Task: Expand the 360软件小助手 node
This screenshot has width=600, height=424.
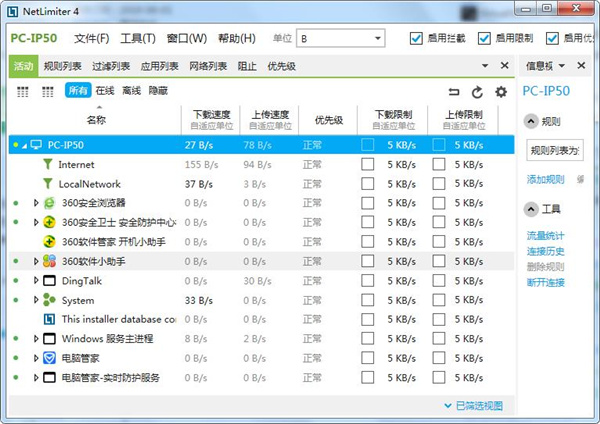Action: pyautogui.click(x=36, y=261)
